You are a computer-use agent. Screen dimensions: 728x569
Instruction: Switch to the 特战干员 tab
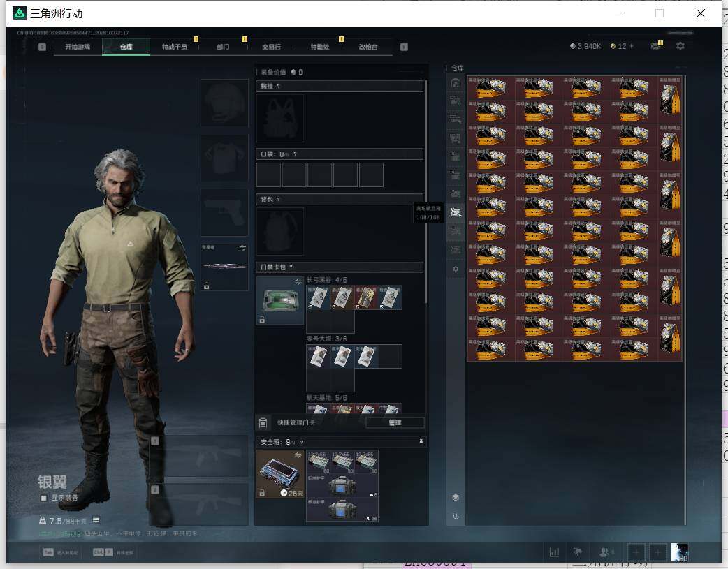(174, 47)
